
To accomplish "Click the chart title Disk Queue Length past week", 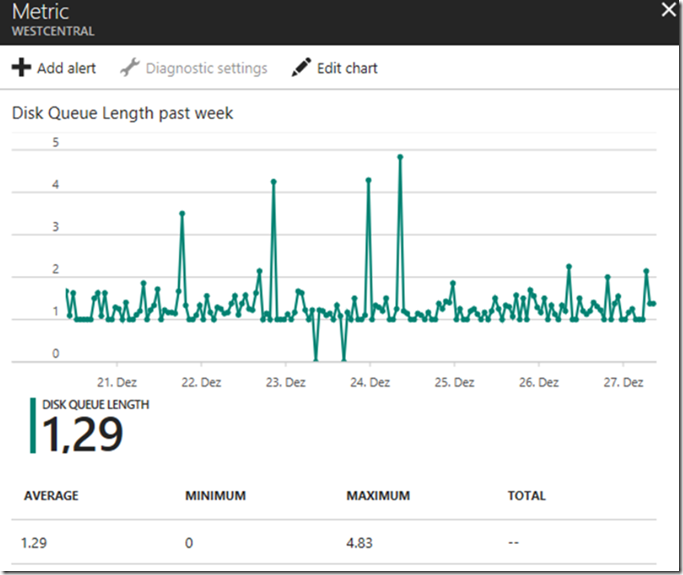I will point(122,113).
